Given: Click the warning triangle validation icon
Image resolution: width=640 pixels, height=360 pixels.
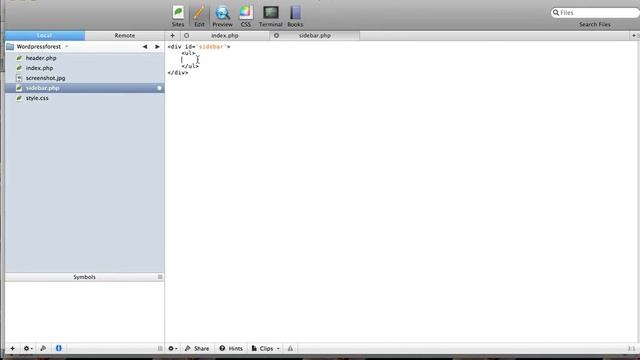Looking at the screenshot, I should point(290,348).
